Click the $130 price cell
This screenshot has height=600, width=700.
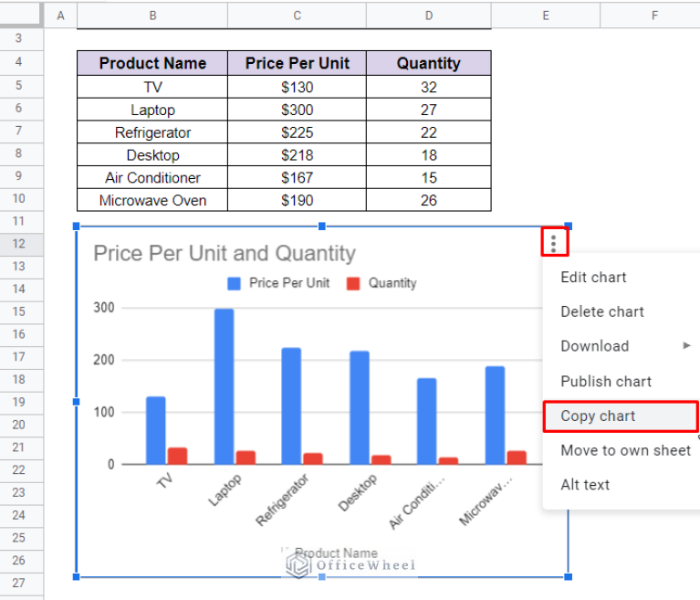(297, 87)
